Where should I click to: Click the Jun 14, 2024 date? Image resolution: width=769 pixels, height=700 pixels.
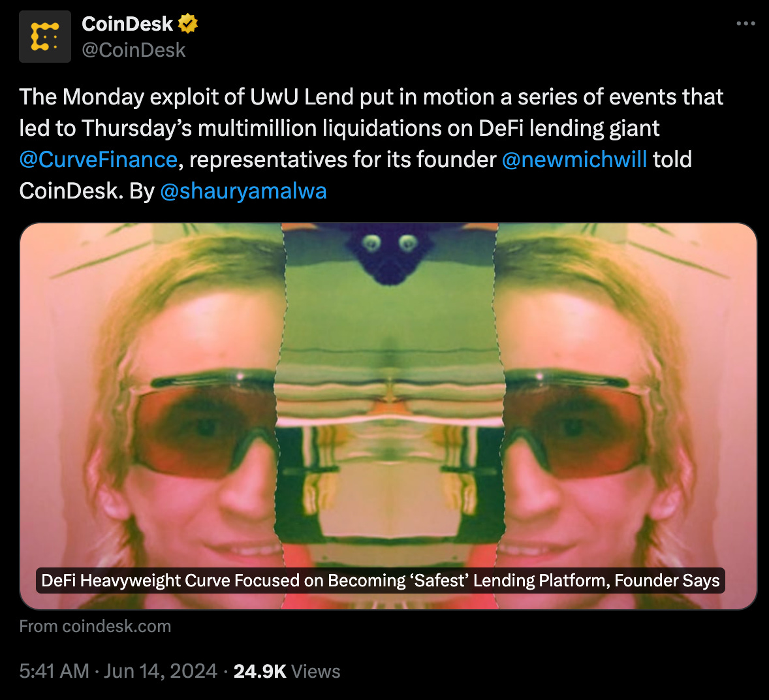[161, 671]
